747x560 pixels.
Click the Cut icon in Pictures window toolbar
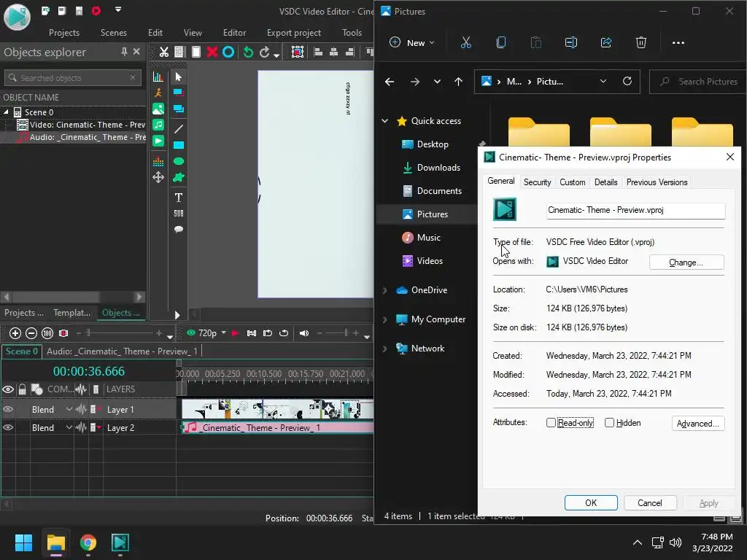(466, 43)
